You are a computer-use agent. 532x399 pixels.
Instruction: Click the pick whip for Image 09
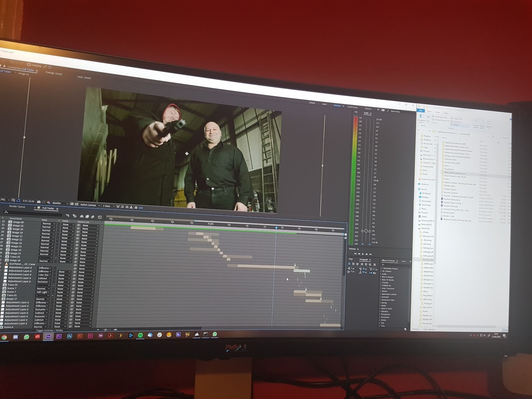[78, 225]
